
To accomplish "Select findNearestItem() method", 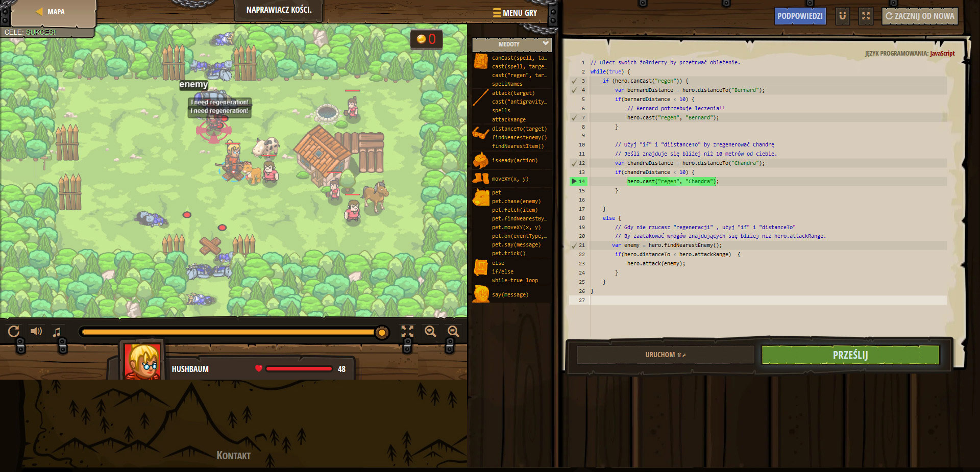I will pyautogui.click(x=518, y=146).
